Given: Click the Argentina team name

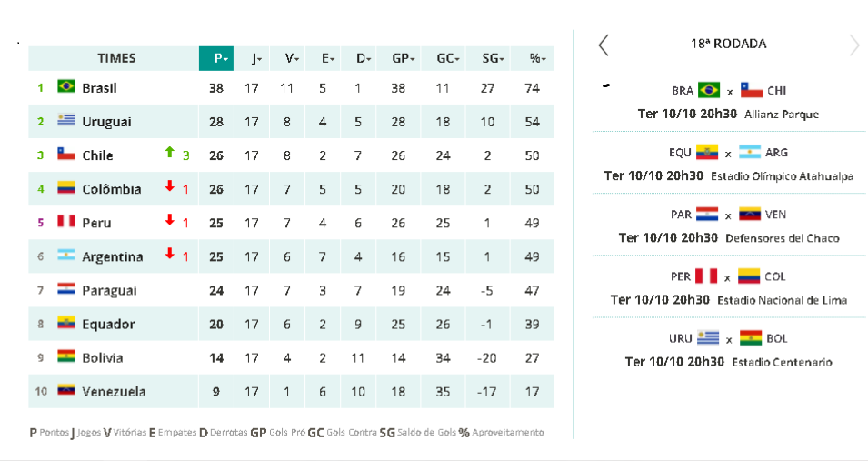Looking at the screenshot, I should (x=112, y=256).
